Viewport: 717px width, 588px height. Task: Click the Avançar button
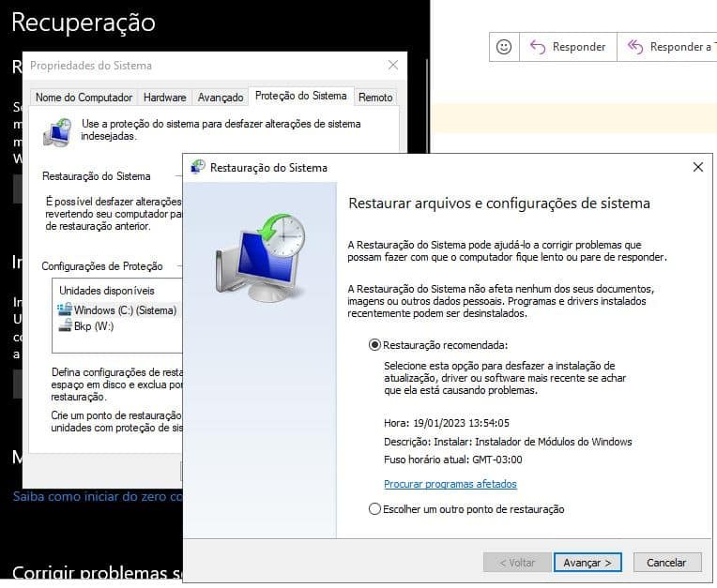click(587, 563)
